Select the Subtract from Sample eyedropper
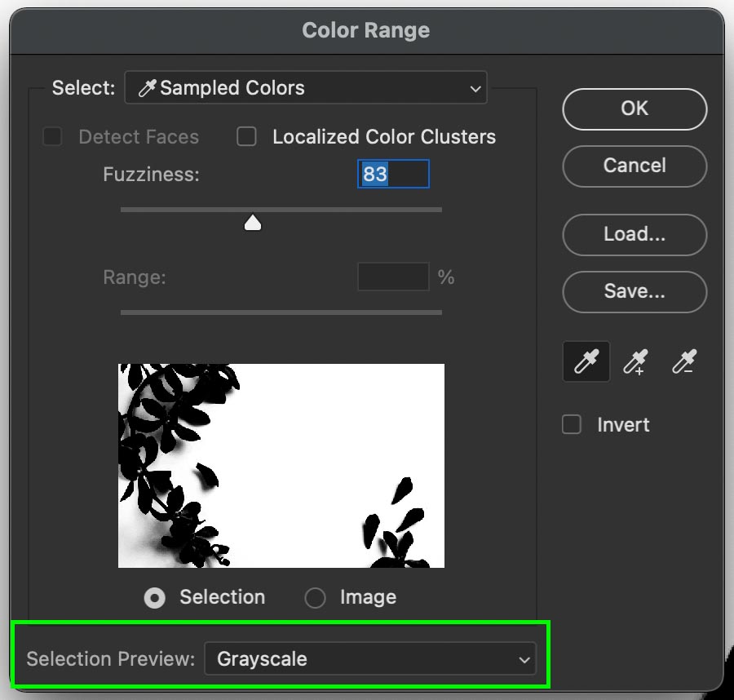734x700 pixels. tap(684, 361)
